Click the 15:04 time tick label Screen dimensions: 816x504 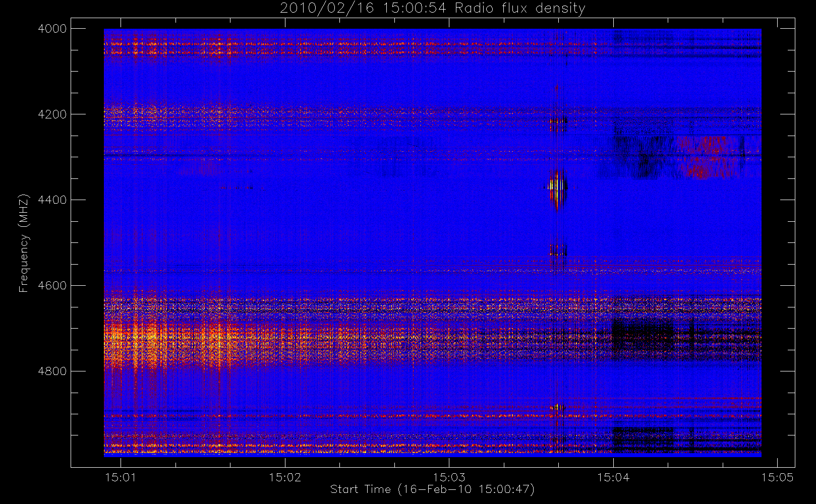(613, 477)
